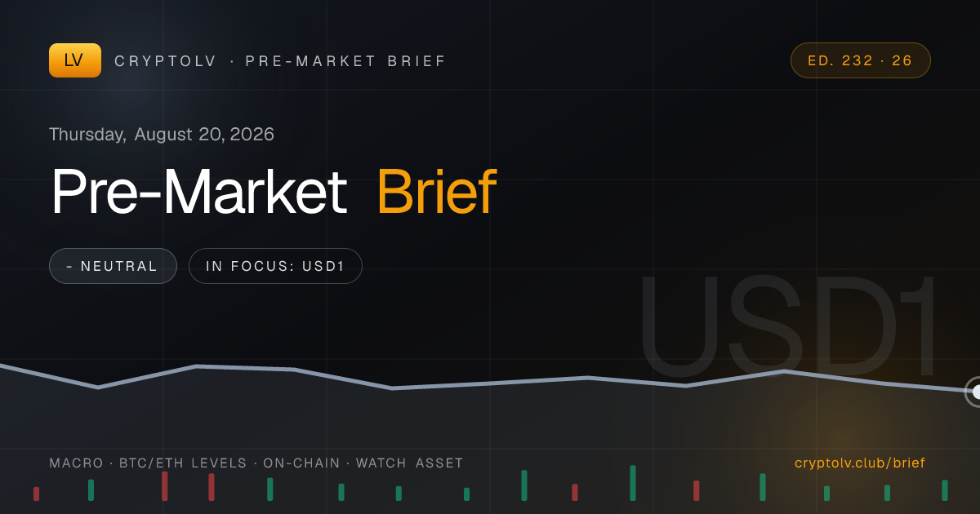Click the ON-CHAIN footer label
Image resolution: width=980 pixels, height=514 pixels.
[x=301, y=463]
